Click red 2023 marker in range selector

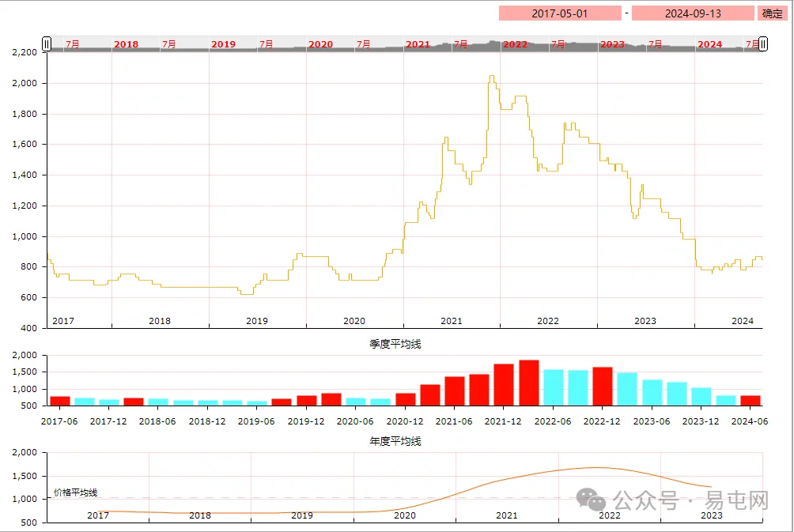[x=612, y=44]
